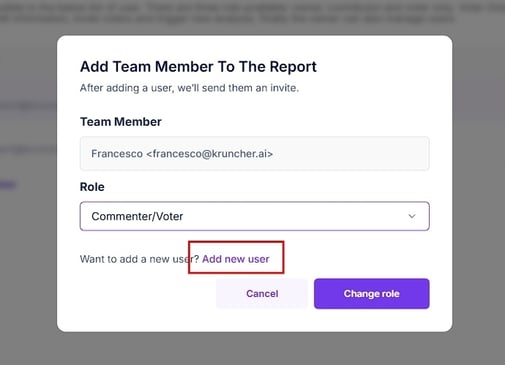Click the chevron arrow in Role dropdown

click(412, 216)
